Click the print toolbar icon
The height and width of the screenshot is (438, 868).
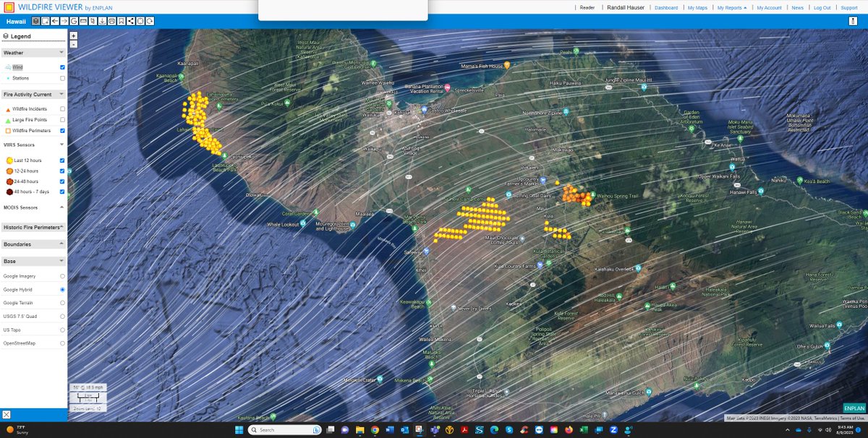click(111, 21)
